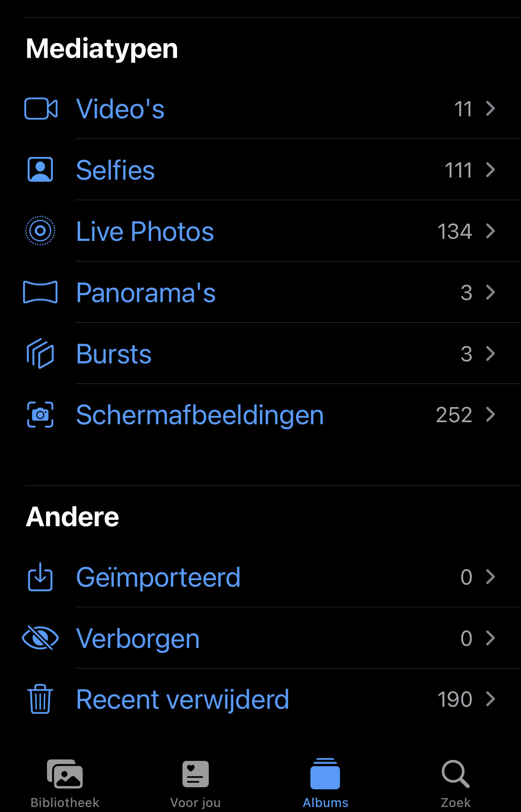
Task: Switch to the Bibliotheek tab
Action: click(65, 783)
